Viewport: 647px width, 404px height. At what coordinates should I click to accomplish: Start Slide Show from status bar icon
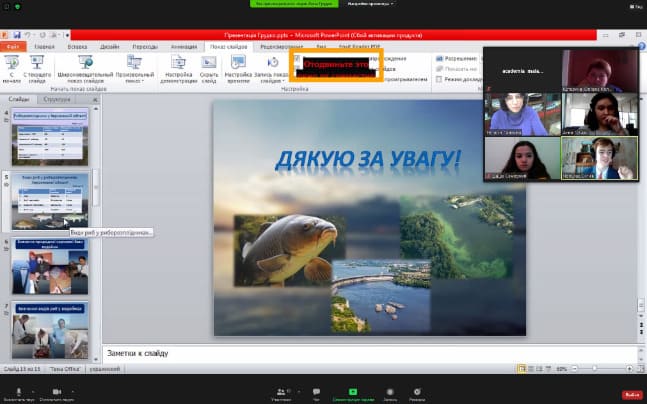pyautogui.click(x=548, y=369)
